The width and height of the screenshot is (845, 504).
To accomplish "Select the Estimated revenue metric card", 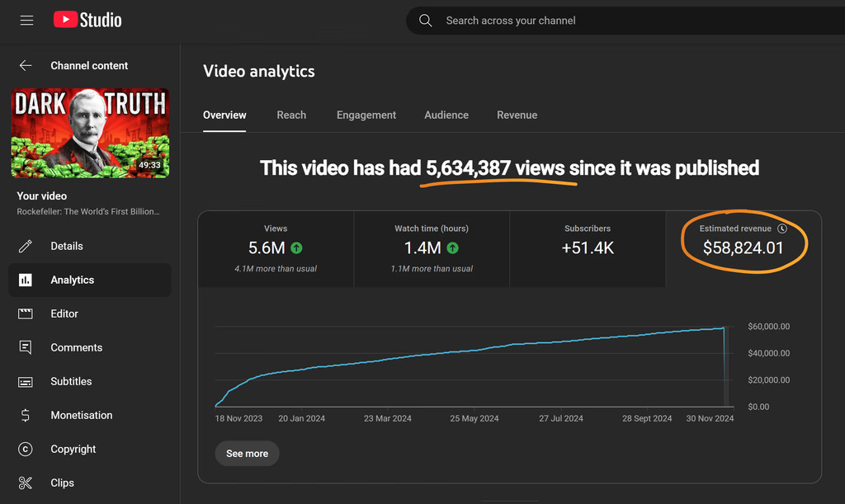I will click(744, 249).
